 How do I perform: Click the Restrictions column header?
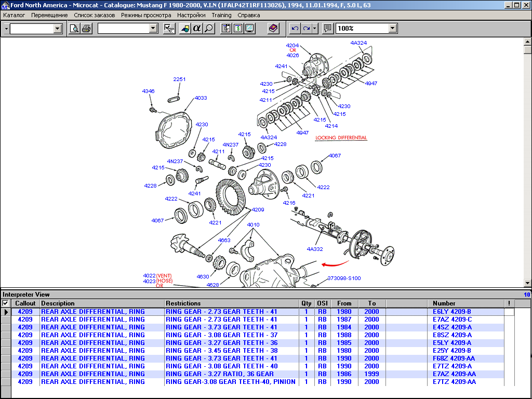(x=232, y=303)
